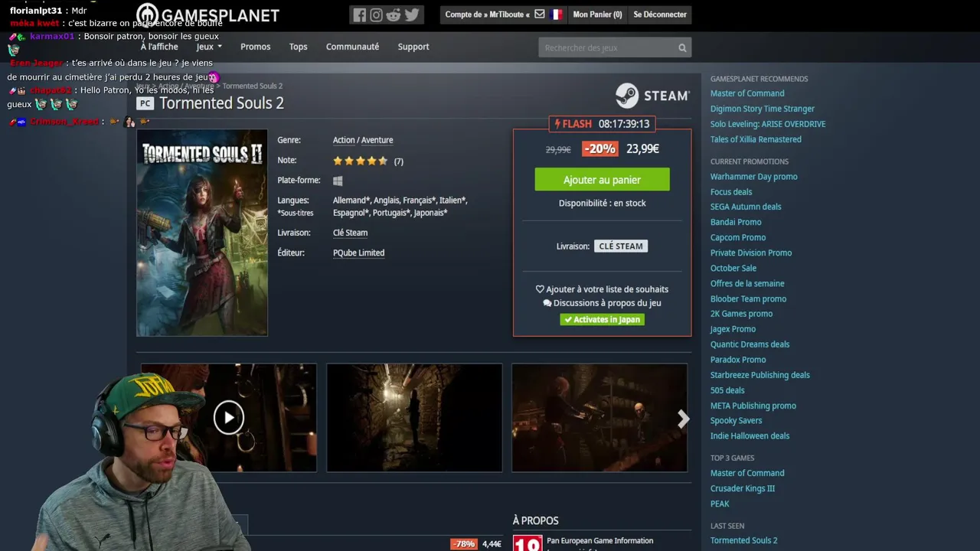This screenshot has height=551, width=980.
Task: Open the dark corridor screenshot thumbnail
Action: (414, 418)
